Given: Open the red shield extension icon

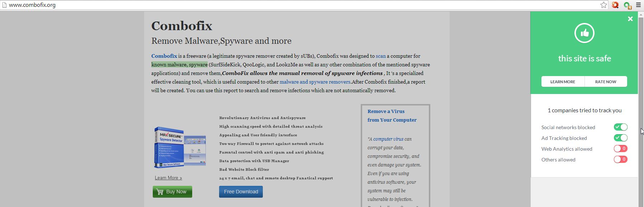Looking at the screenshot, I should 615,5.
